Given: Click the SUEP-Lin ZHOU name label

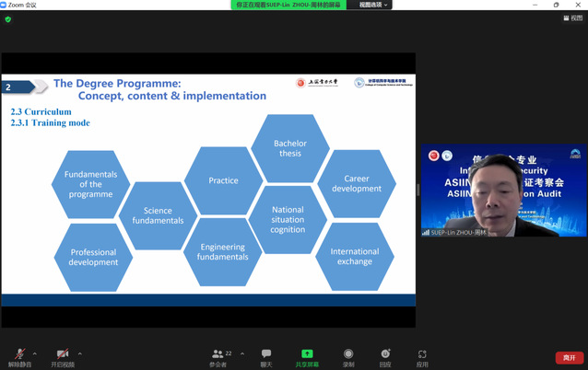Looking at the screenshot, I should (460, 232).
